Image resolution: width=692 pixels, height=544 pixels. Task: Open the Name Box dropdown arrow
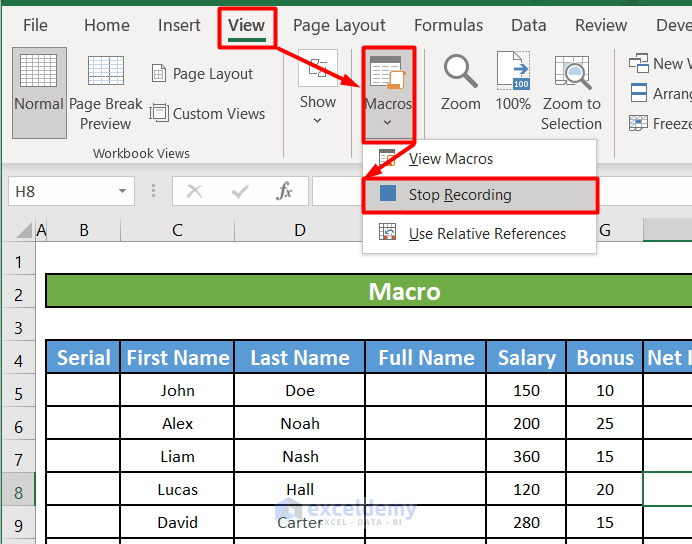pyautogui.click(x=123, y=191)
